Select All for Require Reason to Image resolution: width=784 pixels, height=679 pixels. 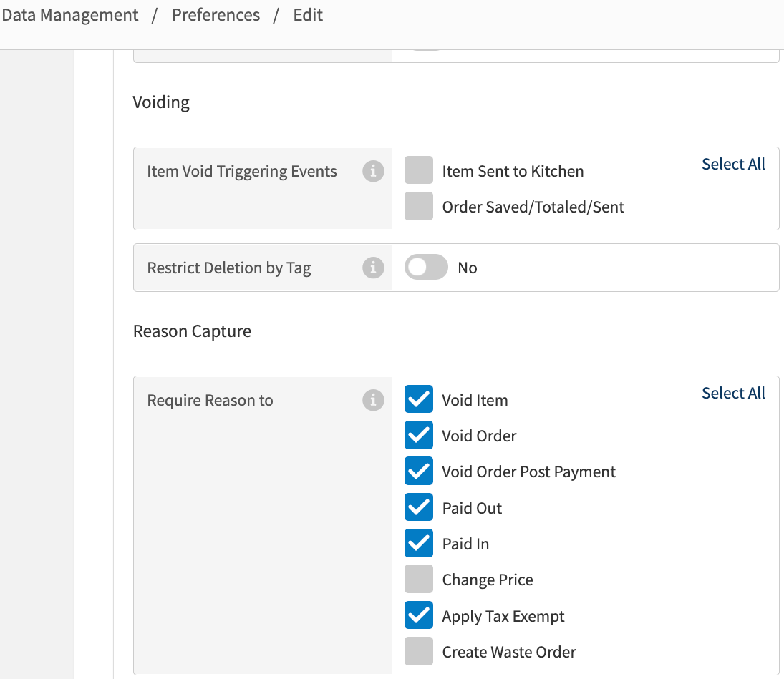pos(733,393)
